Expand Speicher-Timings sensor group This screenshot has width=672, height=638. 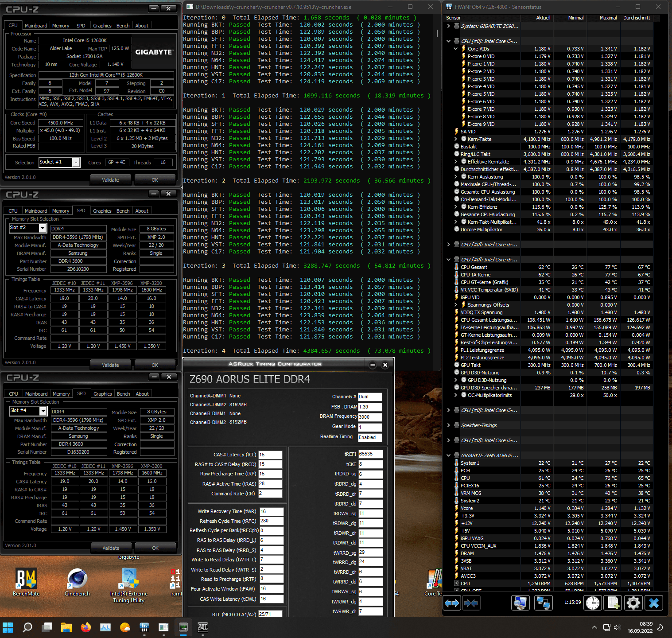[x=448, y=425]
